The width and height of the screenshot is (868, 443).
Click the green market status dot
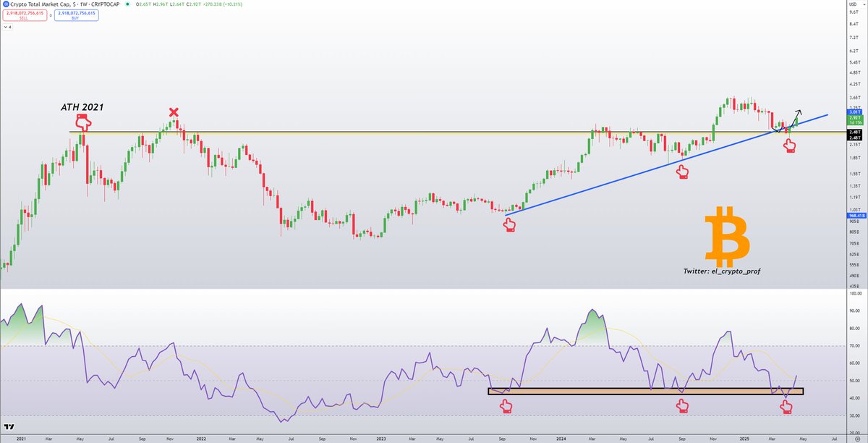[127, 4]
